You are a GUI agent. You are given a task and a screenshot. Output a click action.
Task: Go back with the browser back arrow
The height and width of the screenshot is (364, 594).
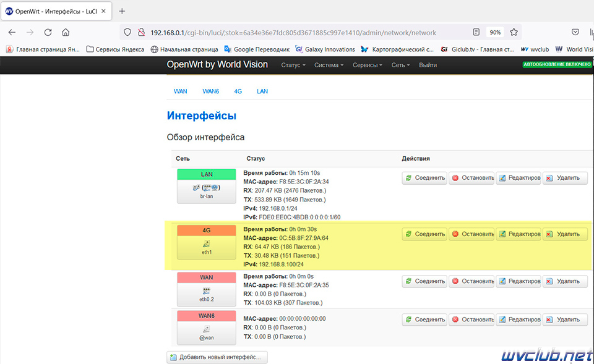click(12, 32)
